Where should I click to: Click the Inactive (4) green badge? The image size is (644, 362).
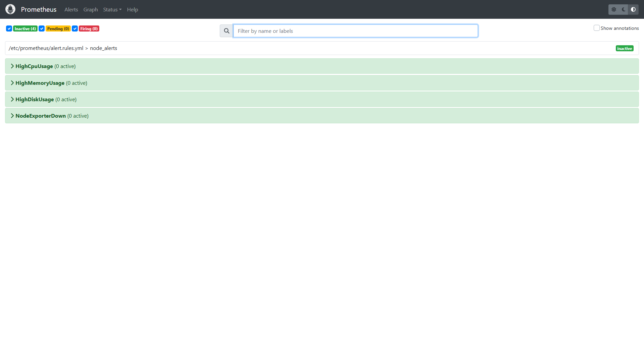coord(25,29)
